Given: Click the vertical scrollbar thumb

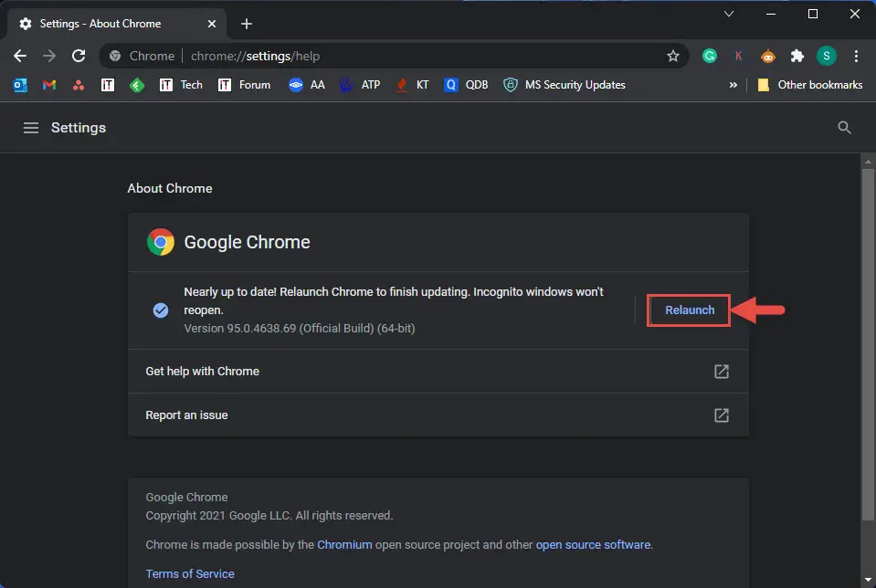Looking at the screenshot, I should pos(868,345).
